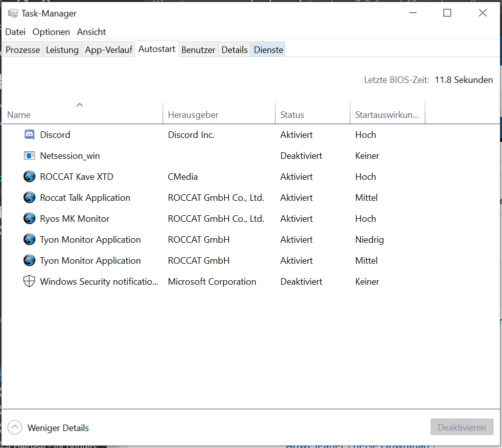Viewport: 502px width, 448px height.
Task: Select Windows Security notification entry
Action: coord(99,282)
